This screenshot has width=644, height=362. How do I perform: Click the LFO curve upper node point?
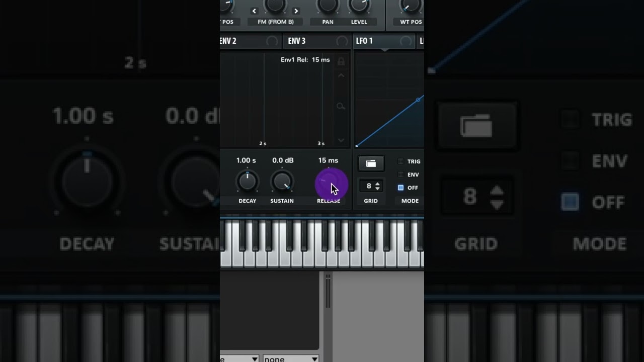[x=418, y=100]
